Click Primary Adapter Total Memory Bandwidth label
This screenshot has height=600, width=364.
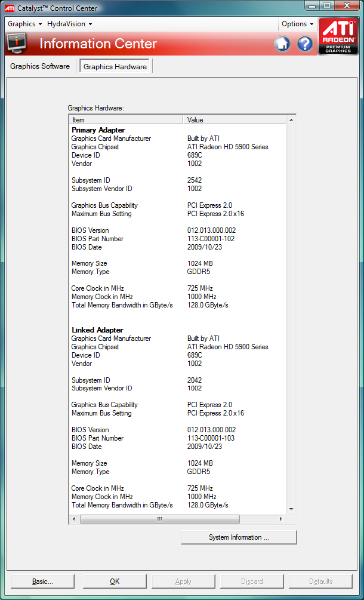122,305
